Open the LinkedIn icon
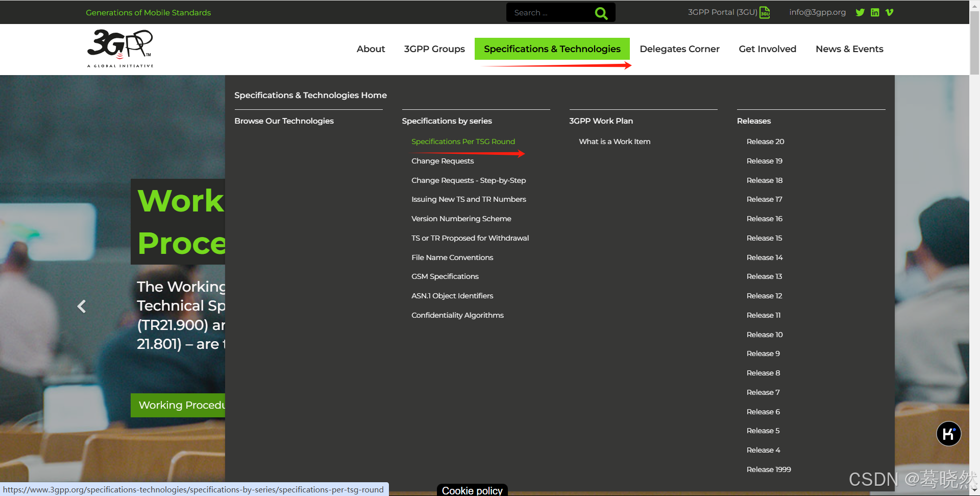This screenshot has height=496, width=980. tap(875, 12)
